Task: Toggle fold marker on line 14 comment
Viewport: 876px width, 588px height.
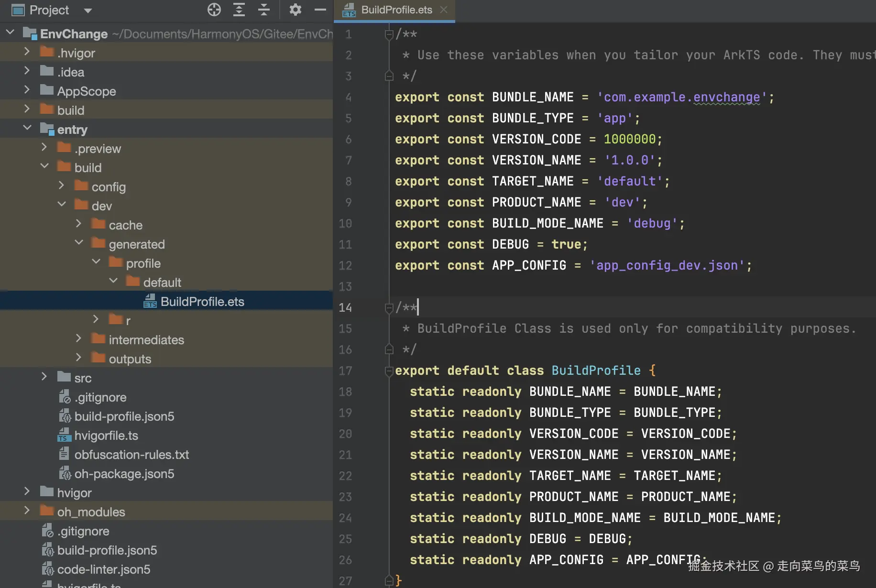Action: tap(389, 308)
